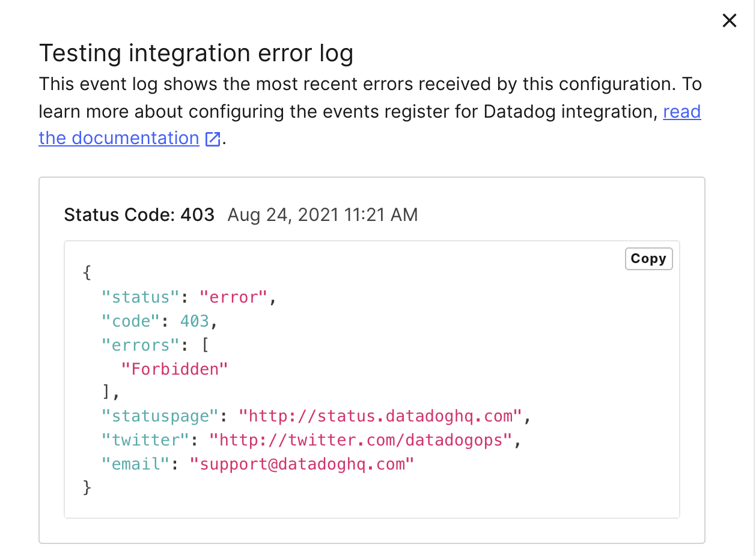
Task: Click the status error field in the JSON
Action: [x=233, y=297]
